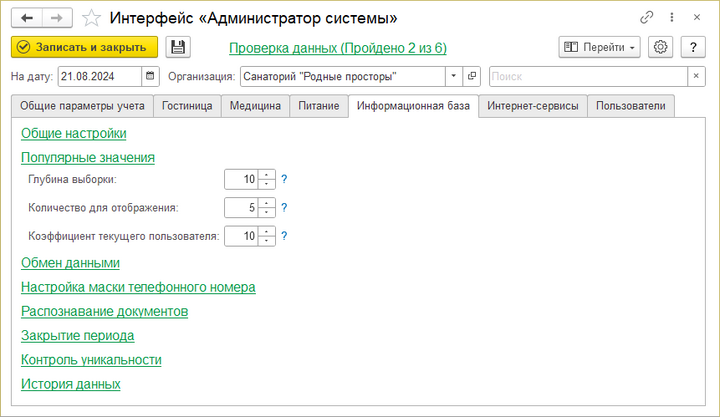Collapse Популярные значения section
Screen dimensions: 720x417
coord(88,158)
